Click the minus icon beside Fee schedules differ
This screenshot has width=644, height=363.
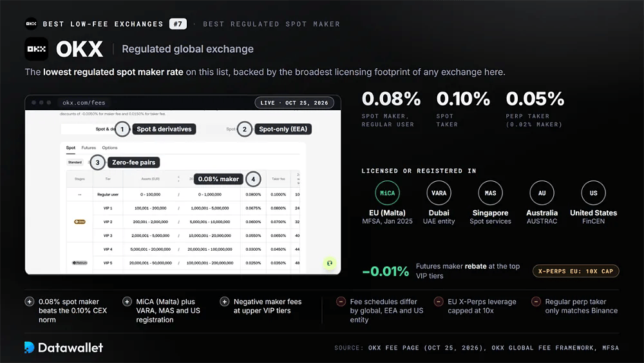click(x=341, y=302)
